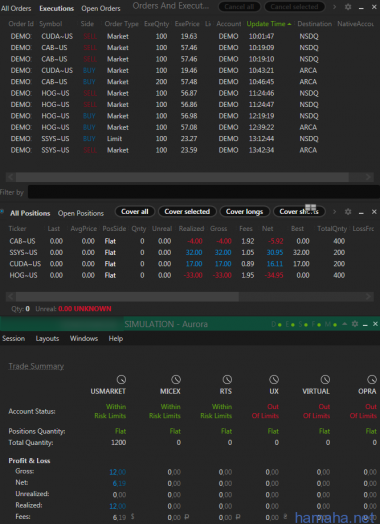Switch to Open Orders tab

101,8
